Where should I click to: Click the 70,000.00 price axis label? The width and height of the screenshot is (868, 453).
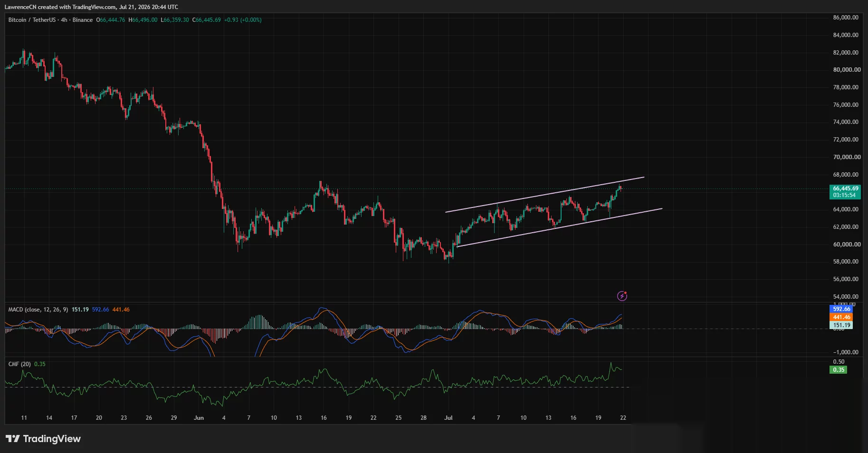coord(847,157)
